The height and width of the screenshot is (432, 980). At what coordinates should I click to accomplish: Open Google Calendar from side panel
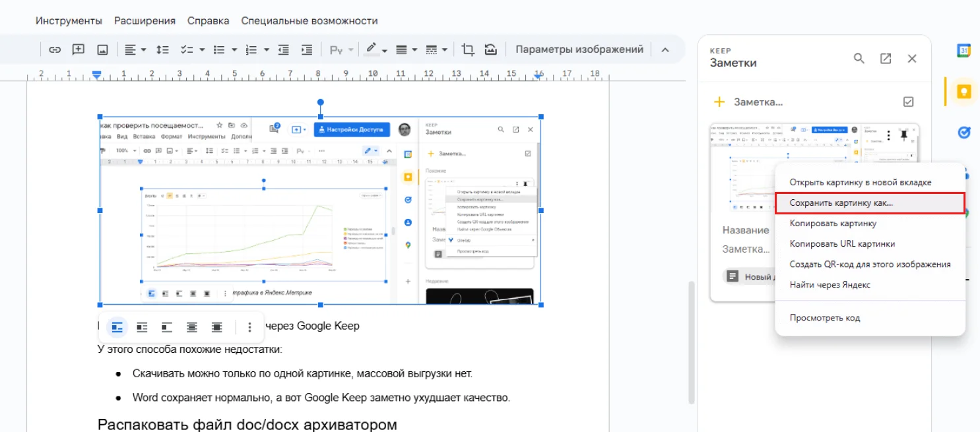click(x=964, y=51)
